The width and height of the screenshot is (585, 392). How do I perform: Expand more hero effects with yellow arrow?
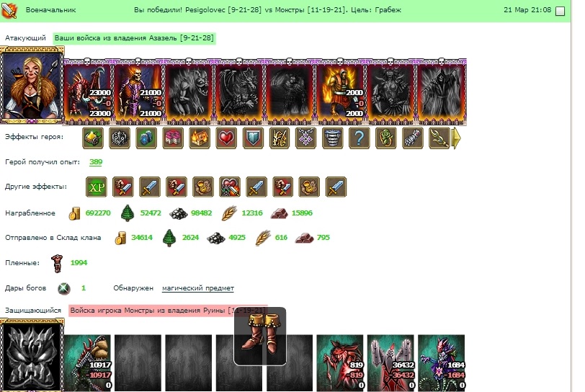tap(456, 138)
